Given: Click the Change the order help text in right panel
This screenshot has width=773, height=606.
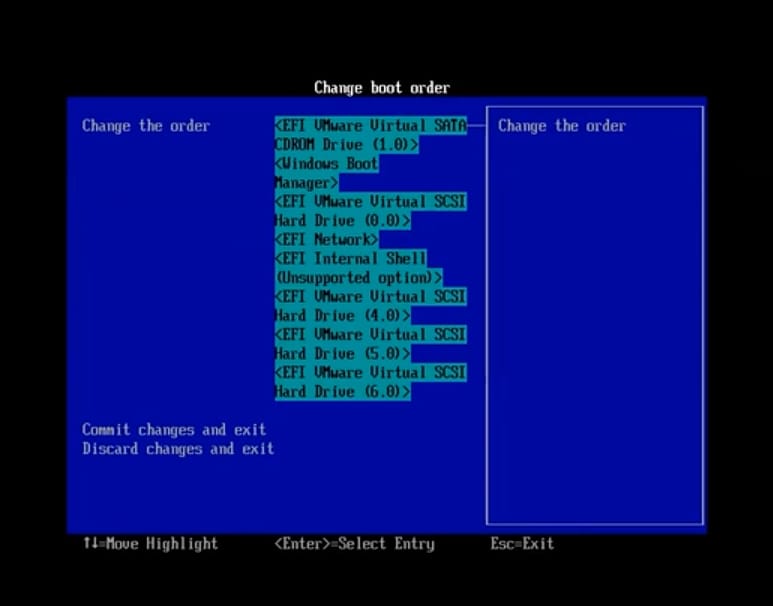Looking at the screenshot, I should point(562,126).
